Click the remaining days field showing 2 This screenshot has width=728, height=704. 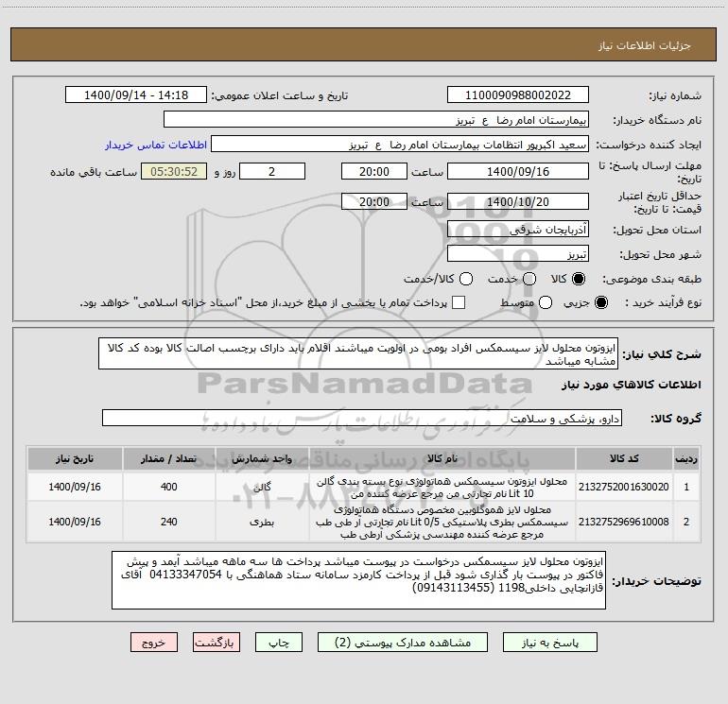click(272, 171)
